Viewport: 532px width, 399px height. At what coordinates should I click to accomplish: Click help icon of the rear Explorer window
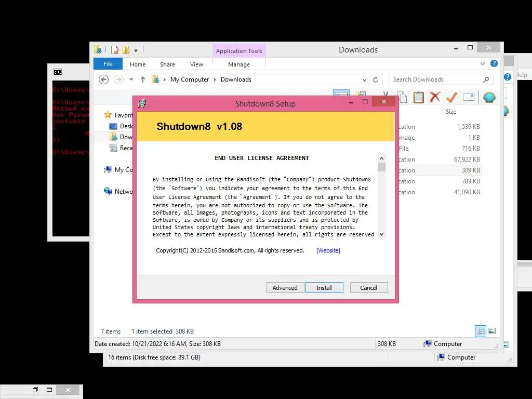click(508, 77)
